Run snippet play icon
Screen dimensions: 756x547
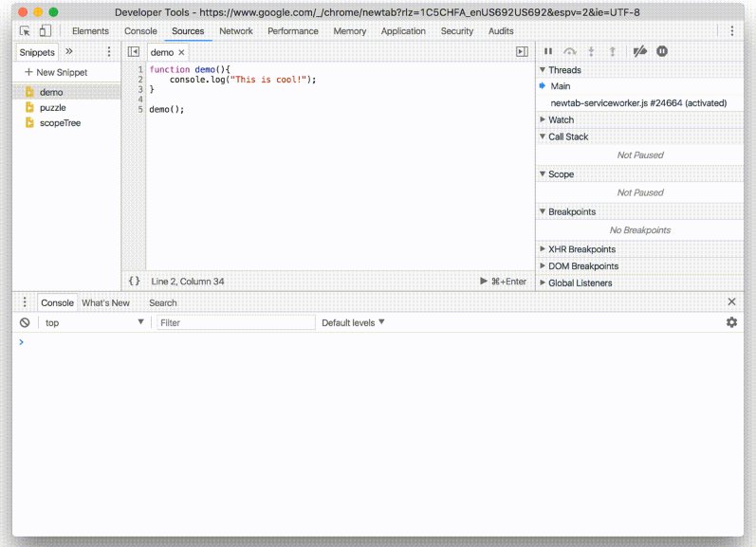[484, 281]
